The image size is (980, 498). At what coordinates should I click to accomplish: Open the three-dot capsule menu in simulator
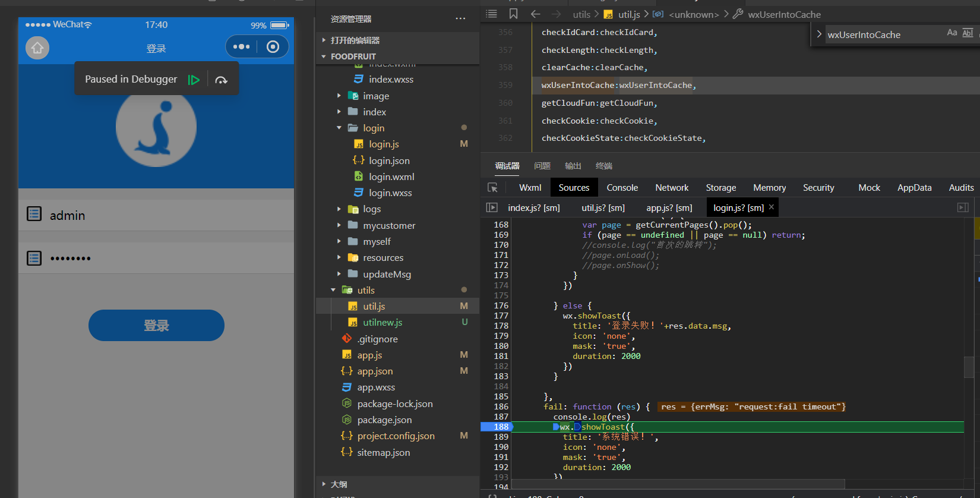click(241, 47)
